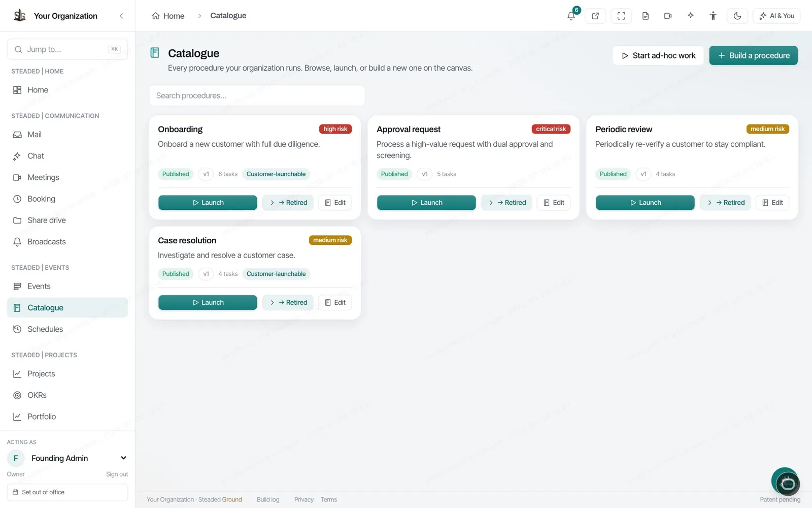
Task: Open Broadcasts in the sidebar
Action: point(67,242)
